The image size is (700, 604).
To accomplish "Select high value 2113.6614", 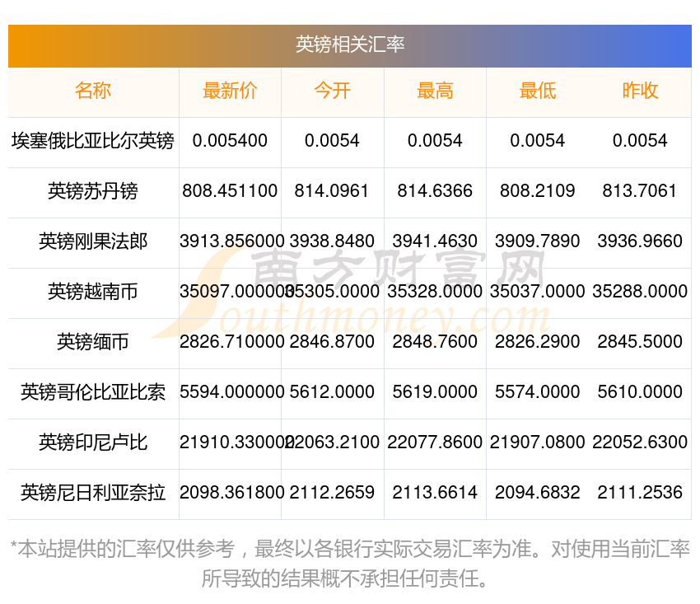I will pyautogui.click(x=435, y=493).
